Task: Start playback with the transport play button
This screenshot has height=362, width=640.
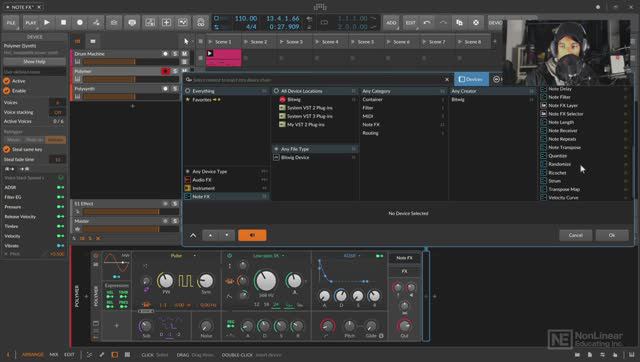Action: [x=47, y=22]
